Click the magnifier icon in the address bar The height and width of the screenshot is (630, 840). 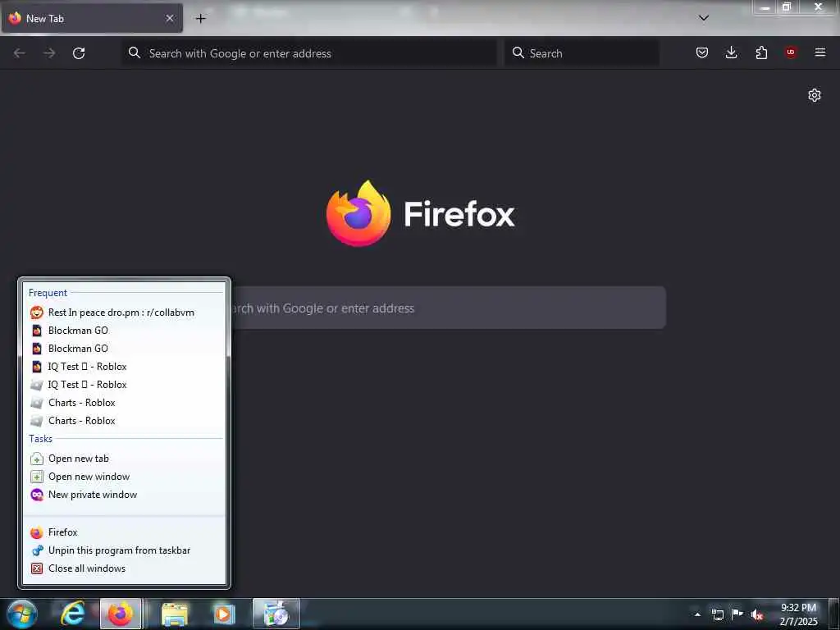tap(135, 52)
